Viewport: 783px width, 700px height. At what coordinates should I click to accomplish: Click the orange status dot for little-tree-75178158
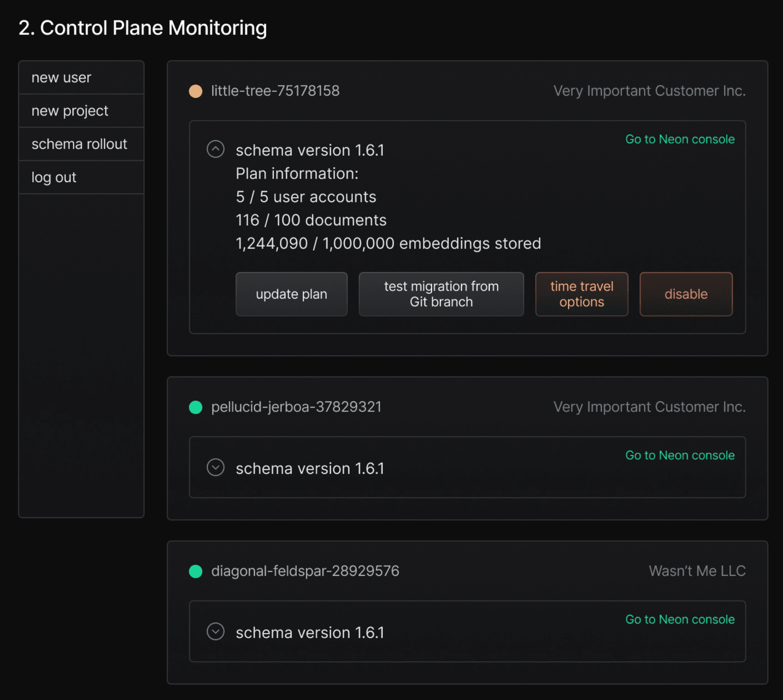click(x=196, y=91)
